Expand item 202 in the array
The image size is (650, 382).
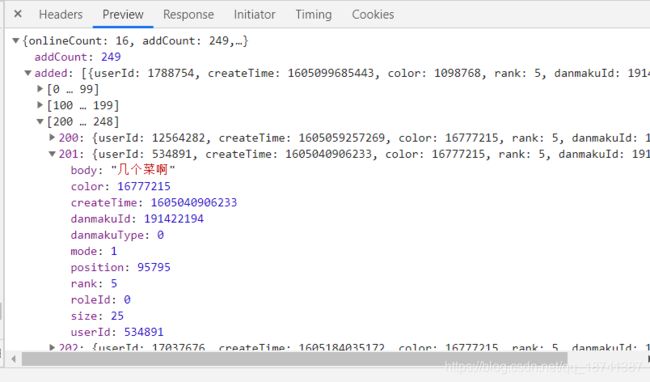[x=52, y=347]
